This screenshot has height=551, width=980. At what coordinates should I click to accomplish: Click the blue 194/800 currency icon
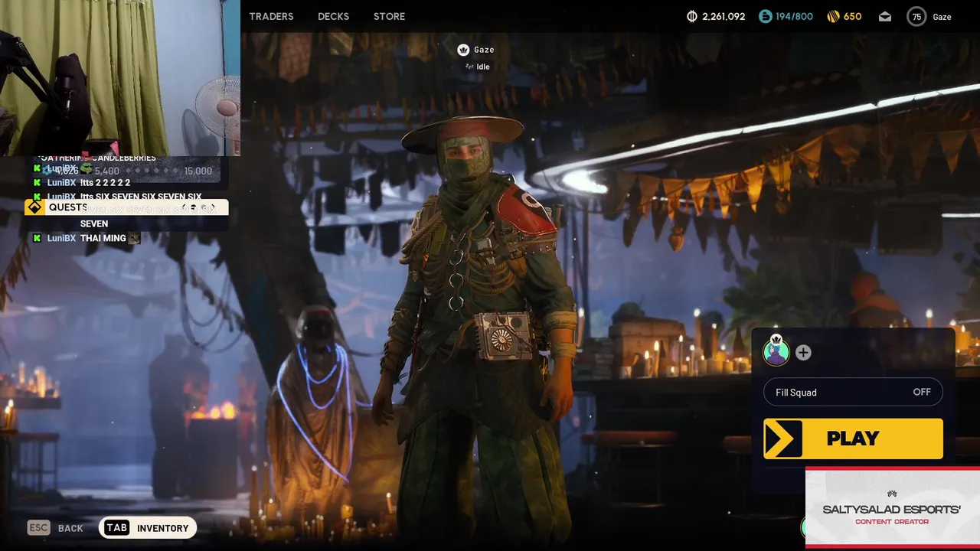(x=766, y=16)
